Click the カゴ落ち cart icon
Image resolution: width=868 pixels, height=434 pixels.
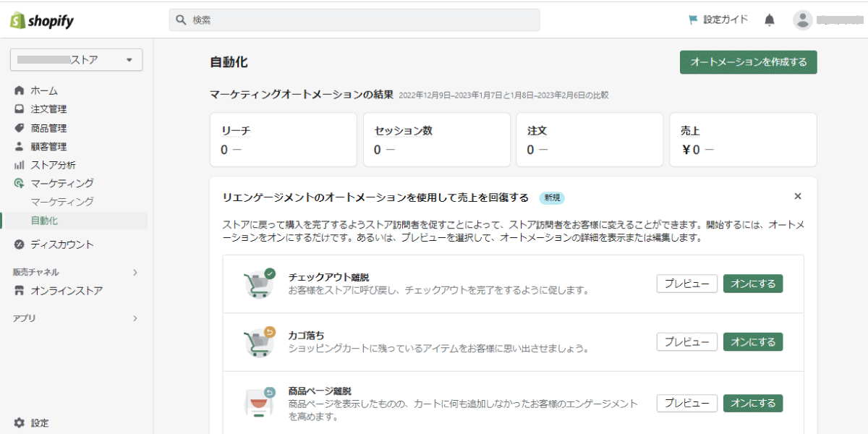[x=259, y=341]
